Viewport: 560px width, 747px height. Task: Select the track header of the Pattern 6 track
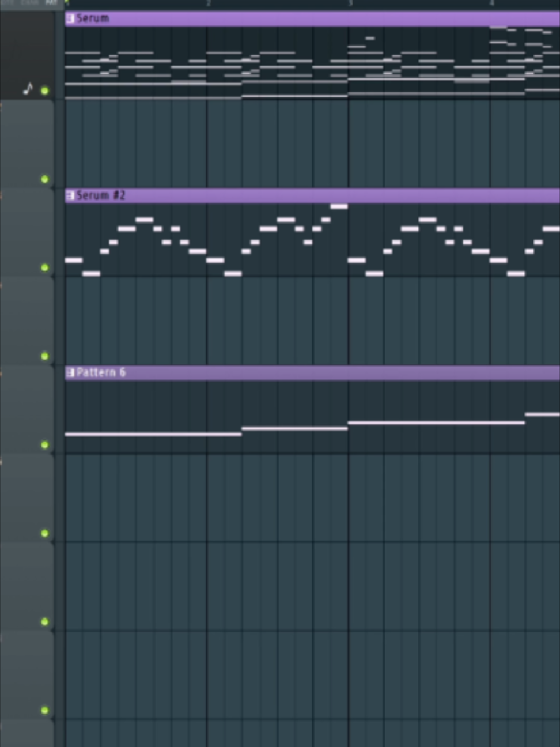27,409
